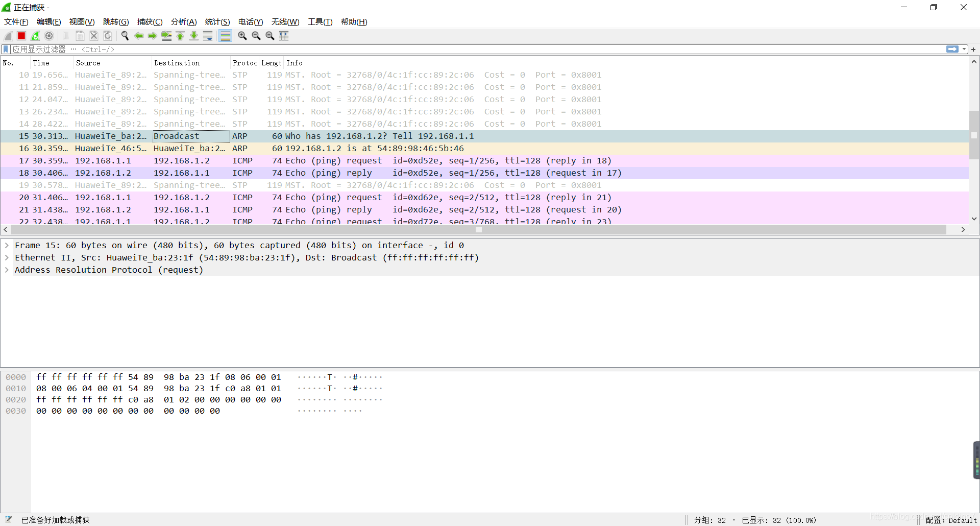
Task: Click go to specified packet icon
Action: click(x=166, y=36)
